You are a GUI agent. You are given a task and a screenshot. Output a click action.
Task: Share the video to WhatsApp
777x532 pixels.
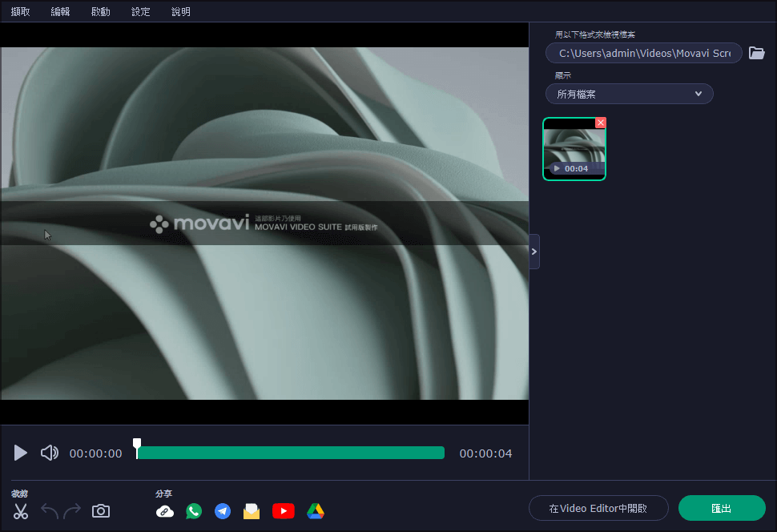[x=194, y=511]
